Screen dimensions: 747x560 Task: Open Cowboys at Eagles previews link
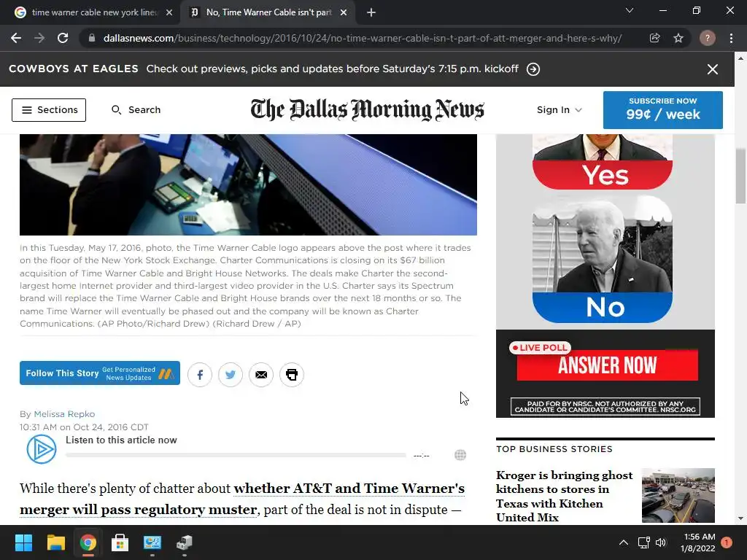[332, 69]
